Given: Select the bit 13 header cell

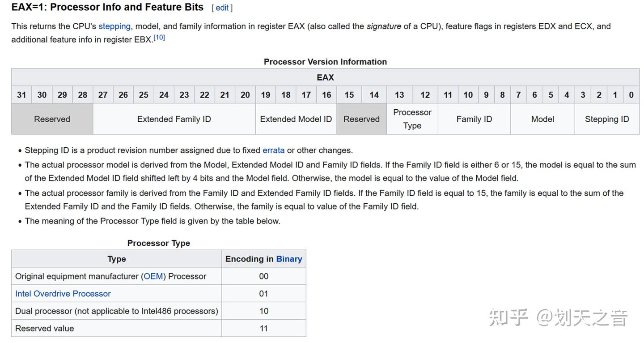Looking at the screenshot, I should coord(399,95).
